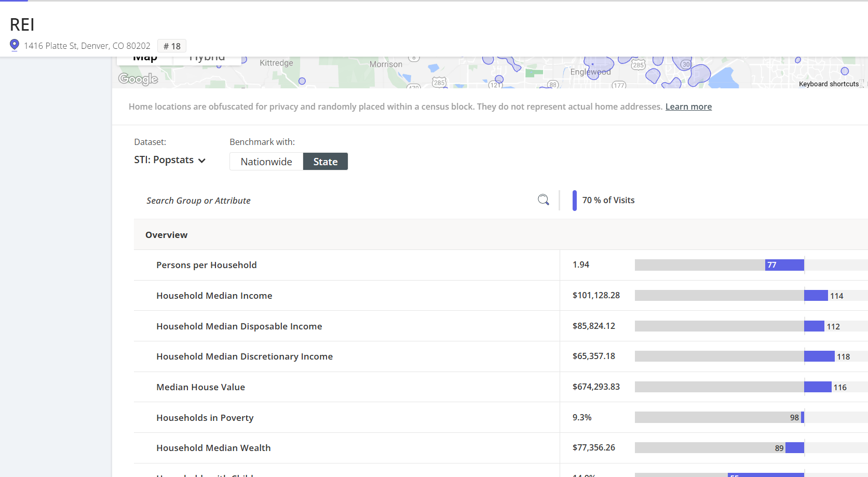Screen dimensions: 868x477
Task: Select Household Median Discretionary Income row
Action: [501, 356]
